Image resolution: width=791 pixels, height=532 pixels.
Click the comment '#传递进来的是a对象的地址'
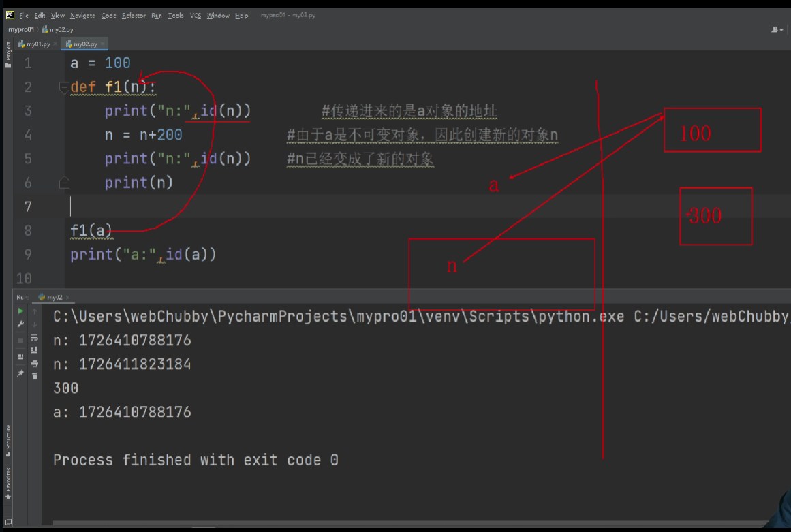409,112
